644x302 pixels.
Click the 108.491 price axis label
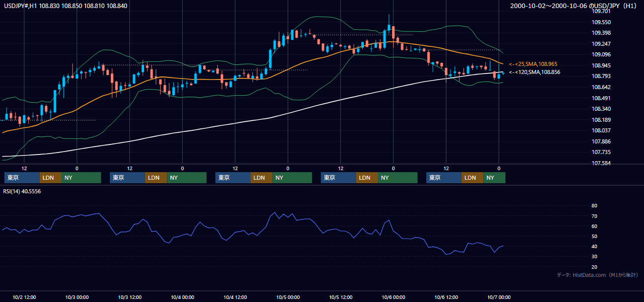[x=601, y=98]
